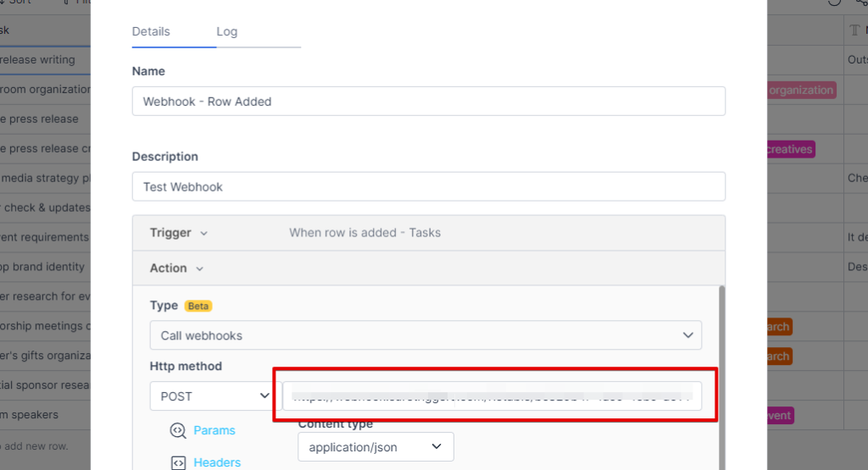Click the magnifier icon beside Params
868x470 pixels.
click(178, 430)
